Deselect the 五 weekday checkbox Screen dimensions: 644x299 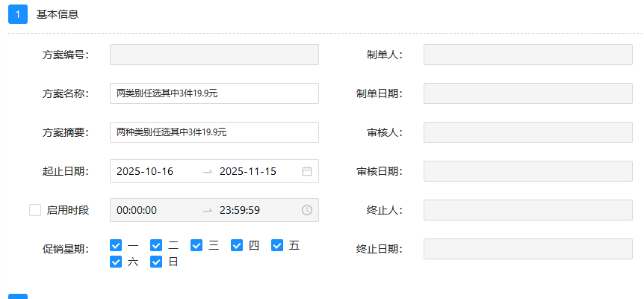[277, 245]
